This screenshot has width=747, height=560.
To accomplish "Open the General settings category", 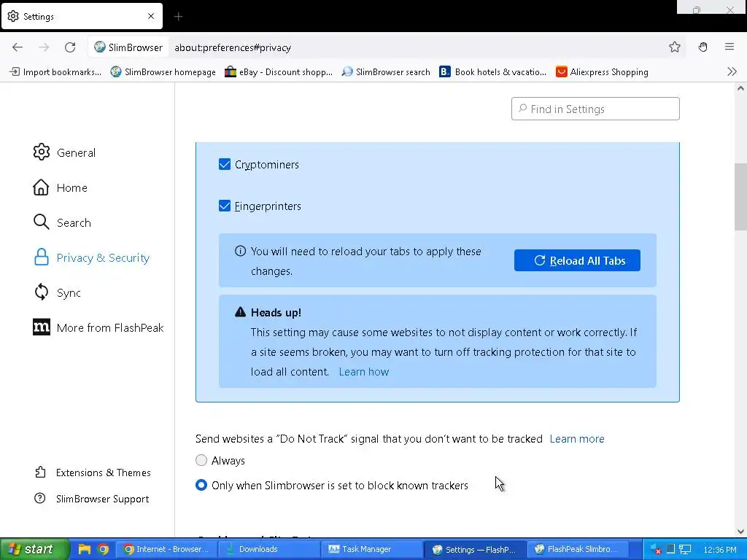I will pos(65,152).
